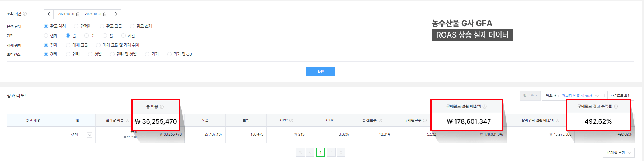The image size is (644, 161).
Task: Open the 전체 dropdown in the 일 column
Action: pyautogui.click(x=89, y=135)
